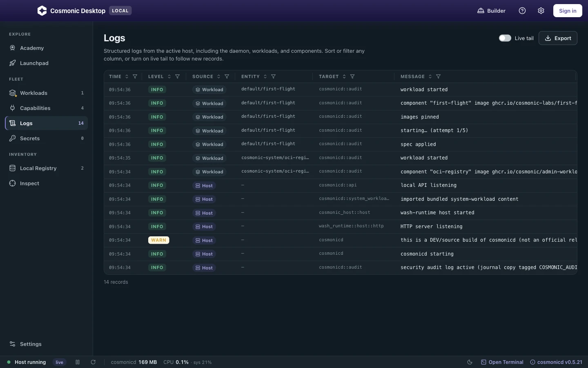Viewport: 588px width, 368px height.
Task: Sort by the ENTITY column arrows
Action: [x=265, y=76]
